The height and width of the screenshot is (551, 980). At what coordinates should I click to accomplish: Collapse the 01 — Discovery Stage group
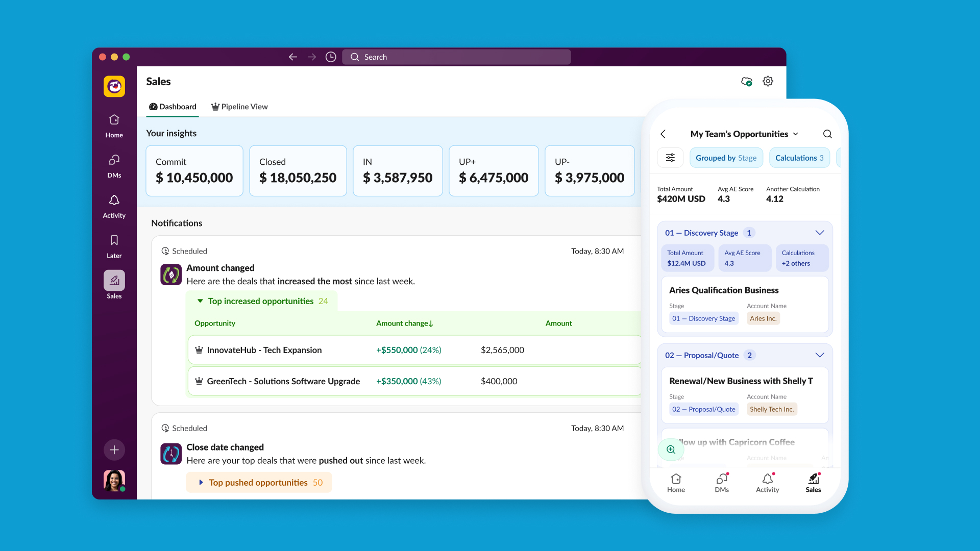pos(820,233)
